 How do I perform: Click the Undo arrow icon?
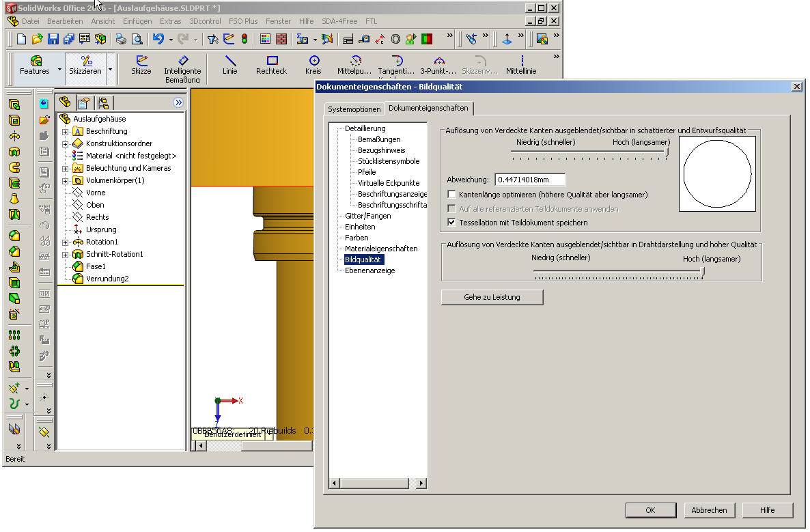pos(158,39)
